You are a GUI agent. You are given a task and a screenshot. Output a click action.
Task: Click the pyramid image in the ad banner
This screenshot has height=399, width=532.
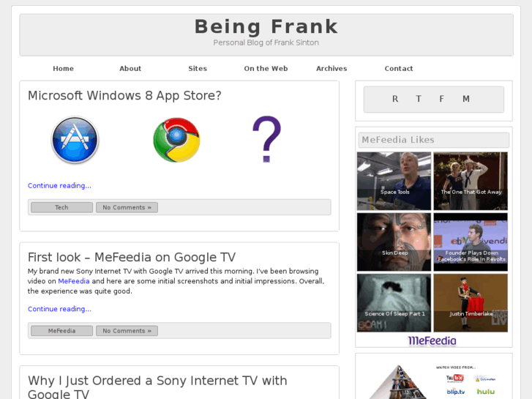[x=398, y=382]
